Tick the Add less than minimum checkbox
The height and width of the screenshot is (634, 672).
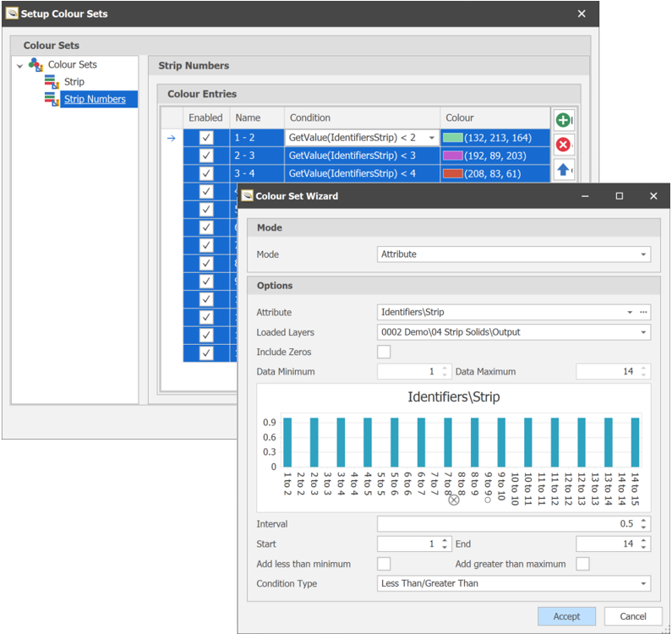click(x=385, y=564)
